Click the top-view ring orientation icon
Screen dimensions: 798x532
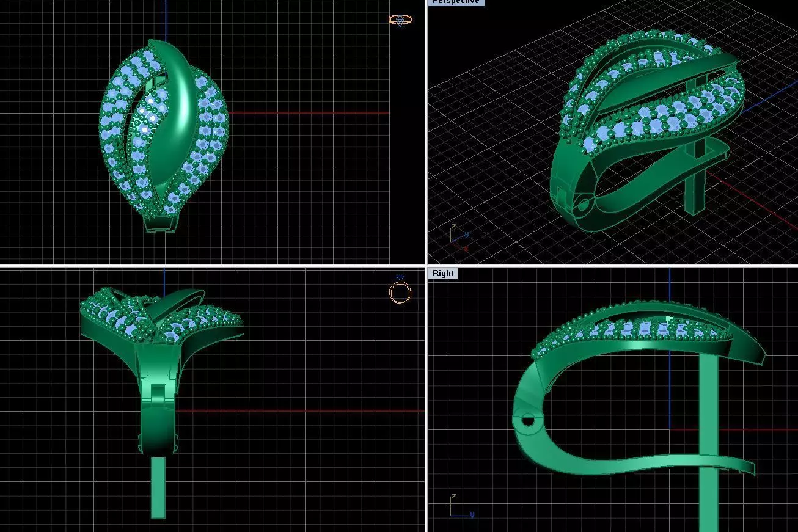400,20
